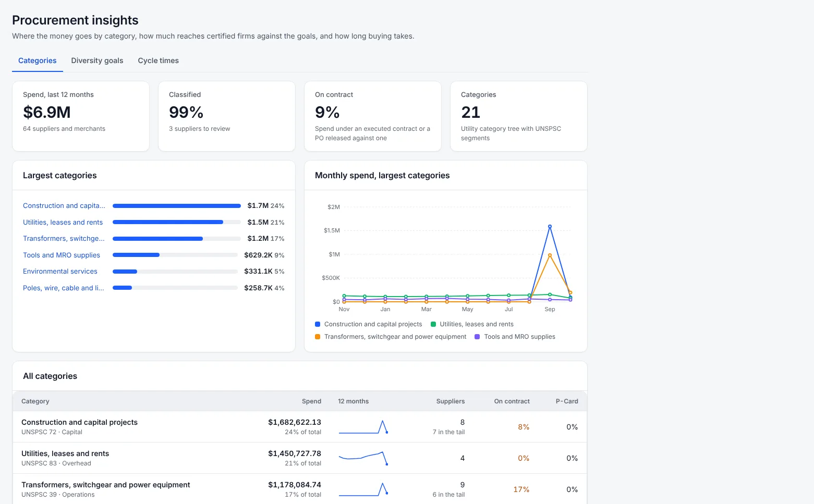Click '3 suppliers to review' text

click(x=199, y=129)
